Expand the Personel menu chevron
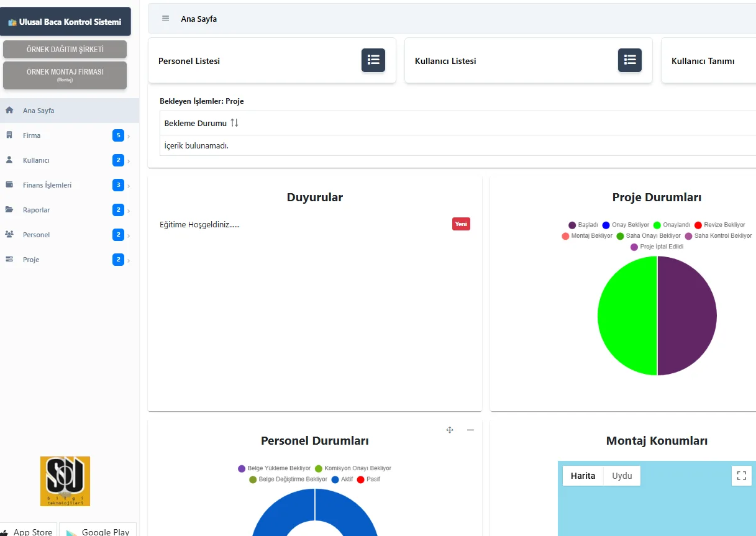The width and height of the screenshot is (756, 536). pos(129,235)
